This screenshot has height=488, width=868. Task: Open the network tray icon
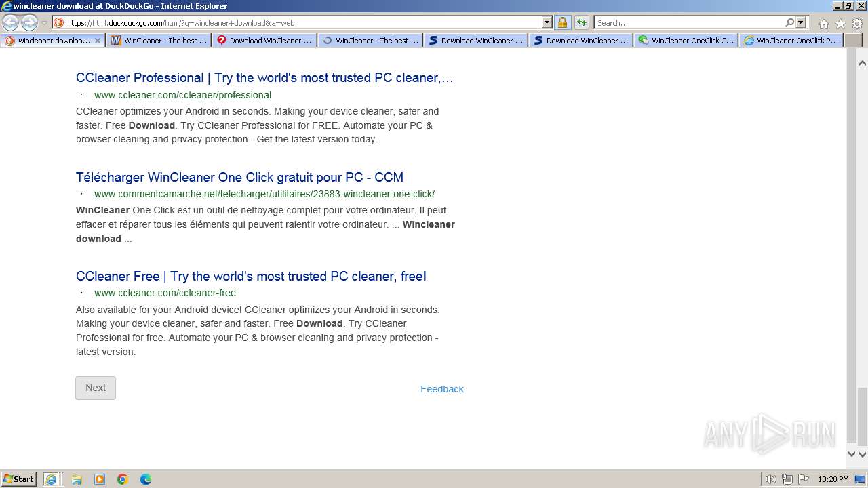[787, 479]
